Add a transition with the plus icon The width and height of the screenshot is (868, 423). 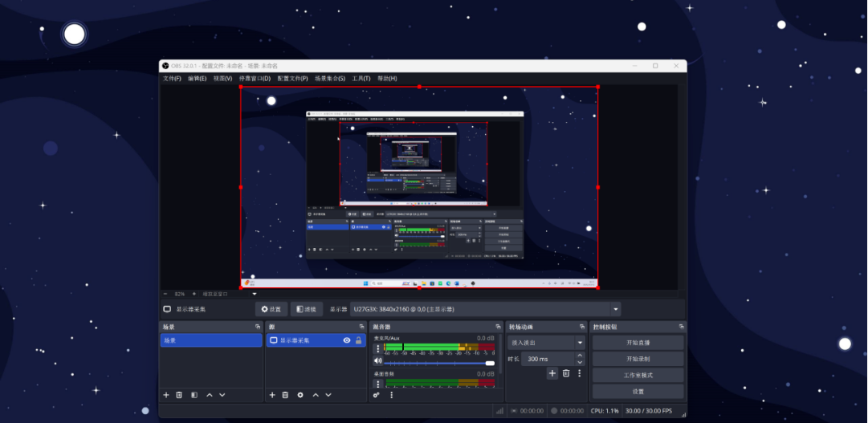[x=552, y=373]
